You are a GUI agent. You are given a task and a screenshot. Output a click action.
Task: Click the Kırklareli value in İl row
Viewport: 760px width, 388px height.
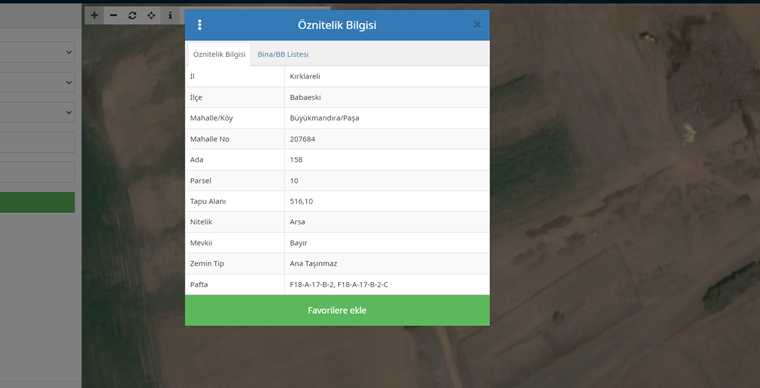(305, 77)
